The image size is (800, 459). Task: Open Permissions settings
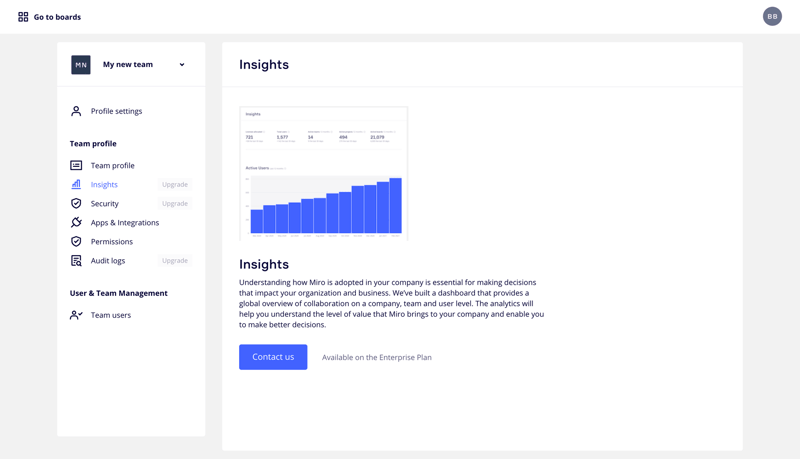click(112, 242)
